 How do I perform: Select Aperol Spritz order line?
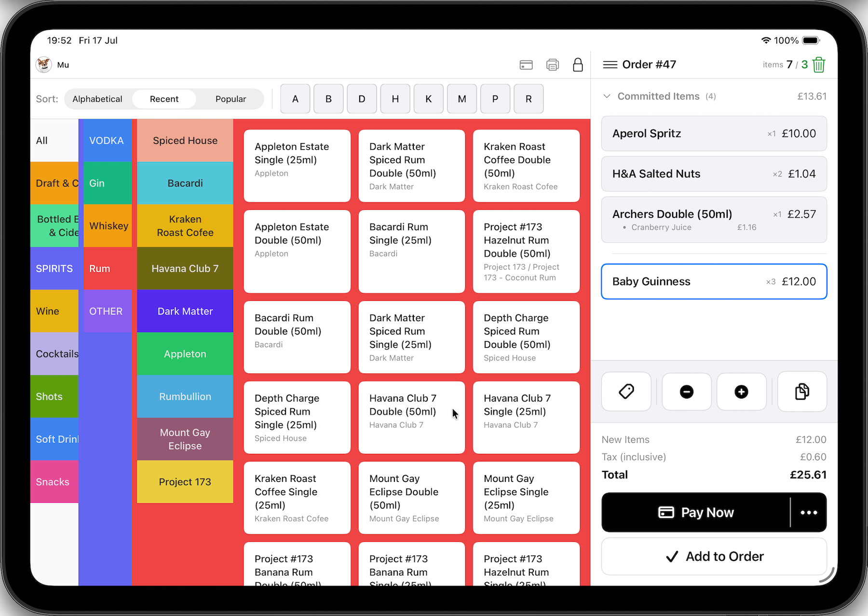click(714, 134)
